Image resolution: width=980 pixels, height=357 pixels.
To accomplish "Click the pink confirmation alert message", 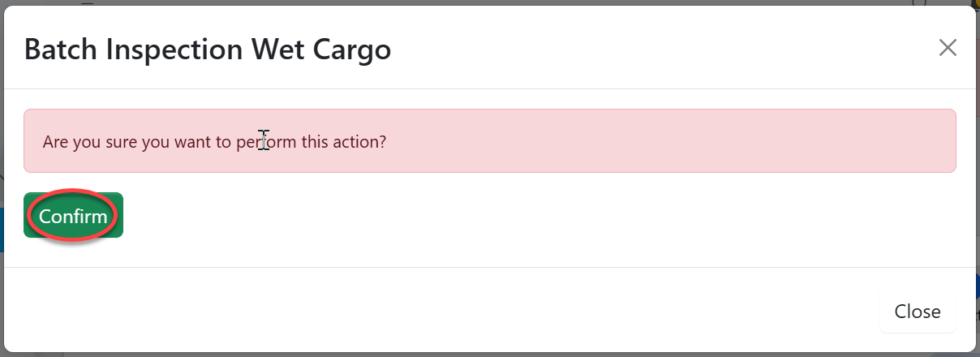I will click(x=489, y=141).
